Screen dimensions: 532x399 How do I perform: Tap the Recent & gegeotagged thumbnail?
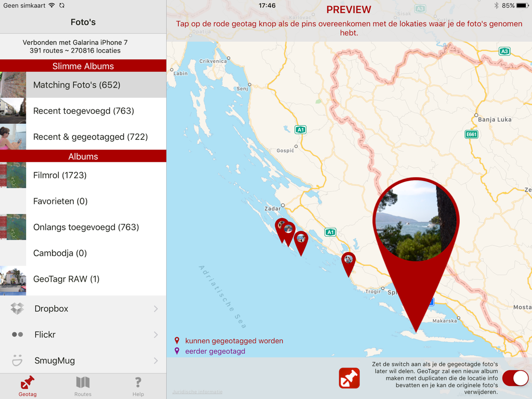coord(13,137)
